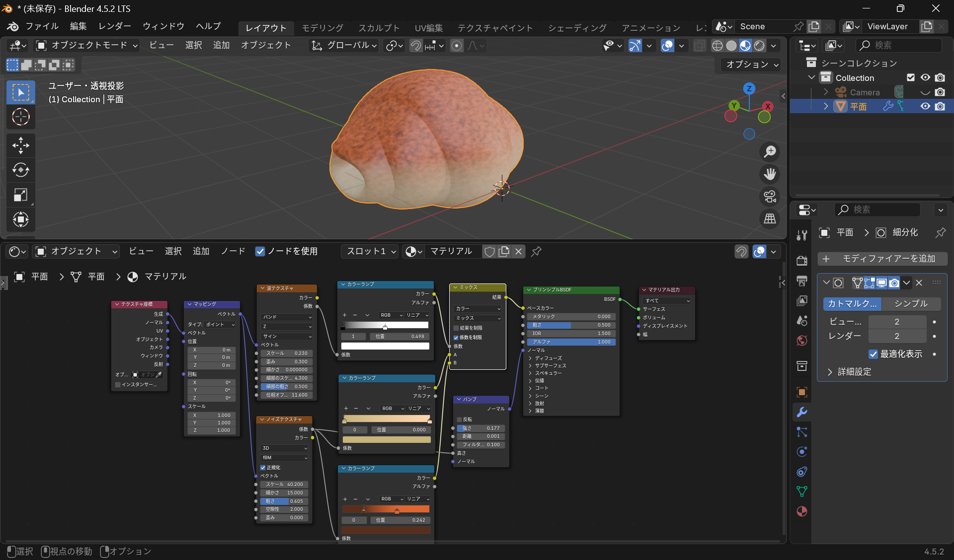Click the pan view hand icon
Screen dimensions: 954x560
point(770,174)
